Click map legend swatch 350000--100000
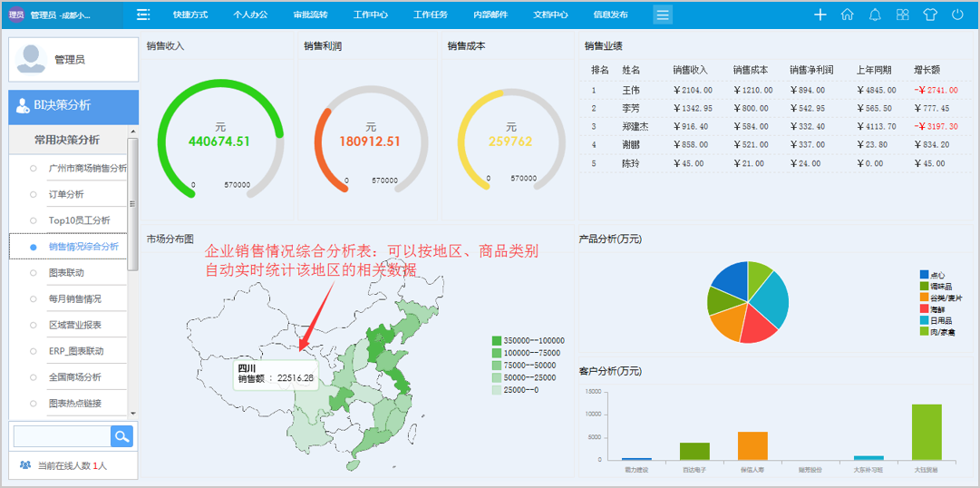 click(497, 341)
